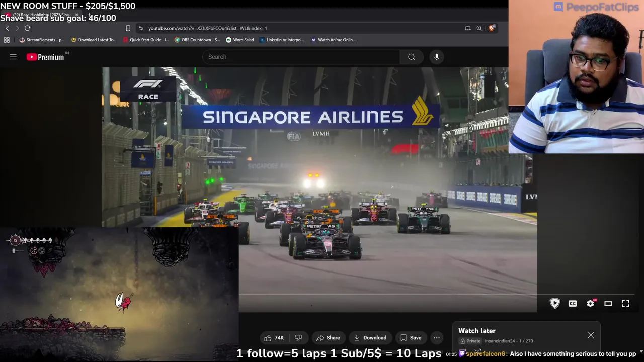Bookmark this page with the bookmark icon

click(128, 28)
